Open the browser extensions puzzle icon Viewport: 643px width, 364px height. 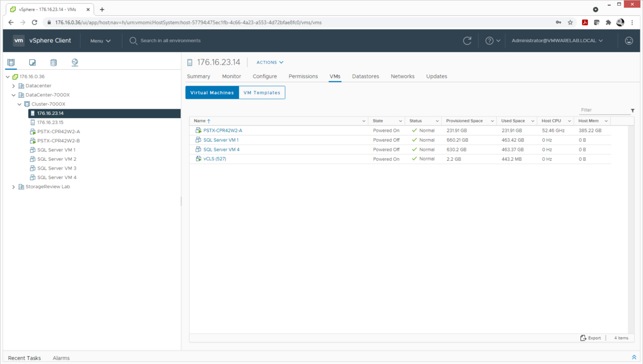click(x=608, y=23)
